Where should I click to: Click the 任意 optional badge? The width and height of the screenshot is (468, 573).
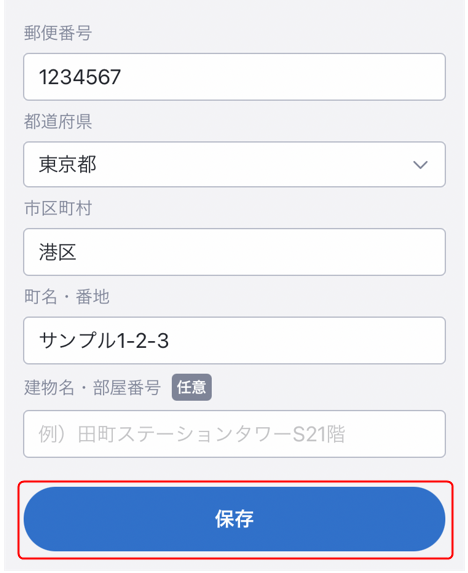pyautogui.click(x=191, y=387)
